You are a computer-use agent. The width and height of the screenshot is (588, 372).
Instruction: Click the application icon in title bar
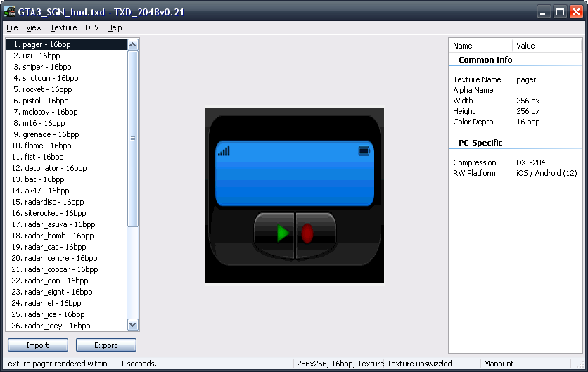tap(10, 12)
